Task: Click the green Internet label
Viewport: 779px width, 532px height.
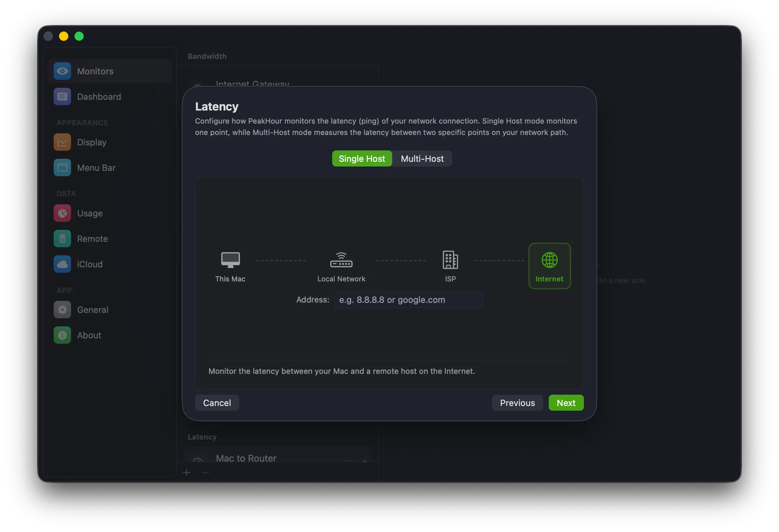Action: coord(549,279)
